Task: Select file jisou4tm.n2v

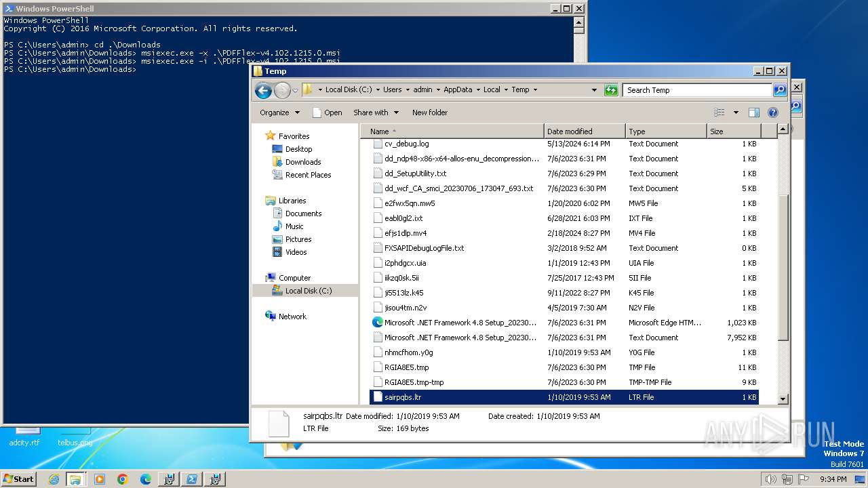Action: [x=406, y=308]
